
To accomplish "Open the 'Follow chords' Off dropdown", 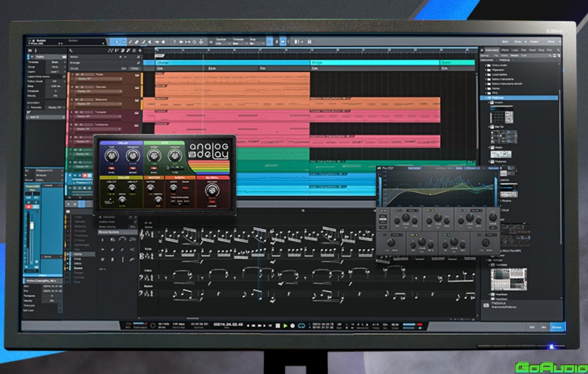I will [x=56, y=81].
